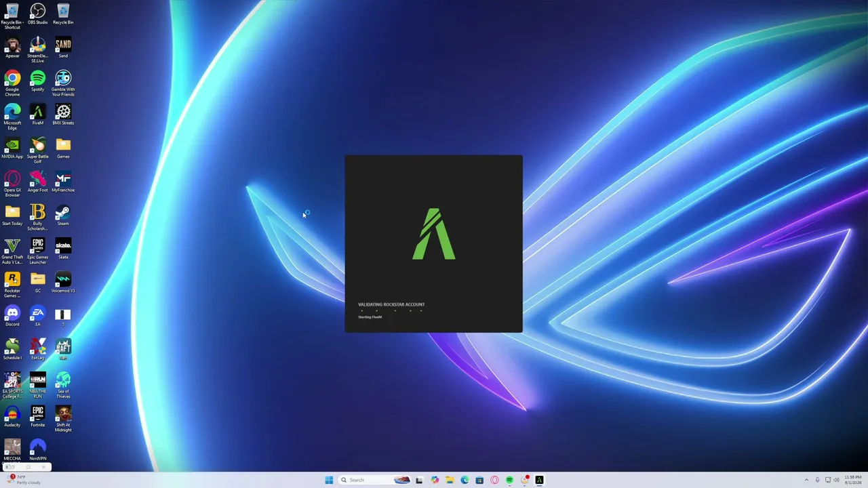Select the Sea of Thieves desktop icon

coord(63,386)
